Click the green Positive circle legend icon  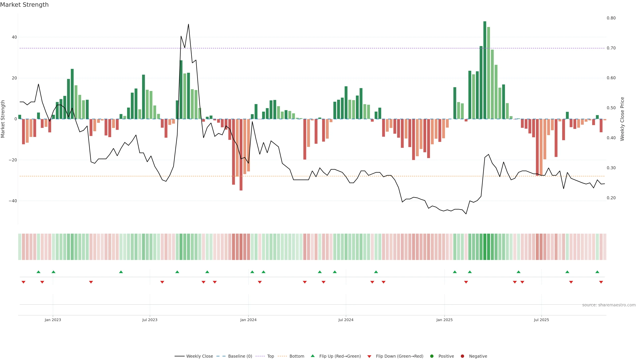click(x=432, y=356)
